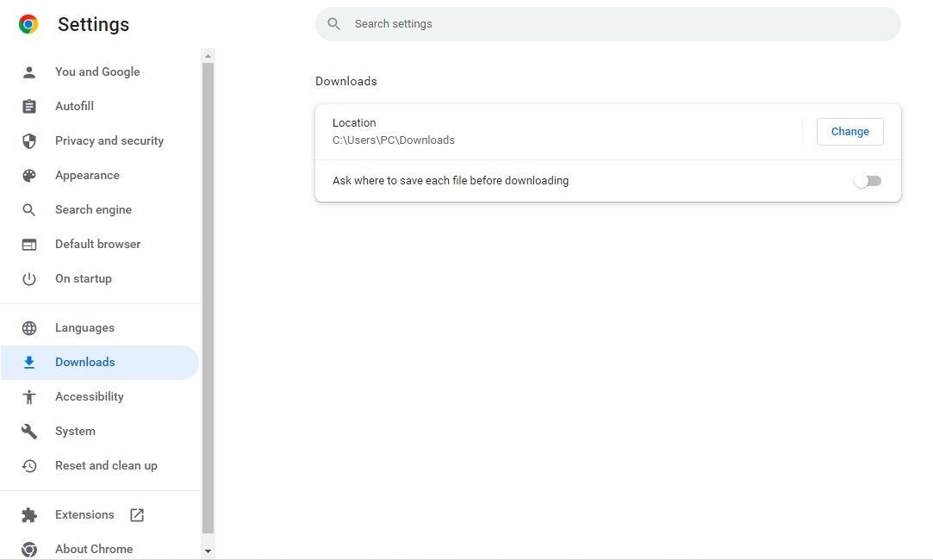This screenshot has height=560, width=933.
Task: Open System settings via wrench icon
Action: coord(29,431)
